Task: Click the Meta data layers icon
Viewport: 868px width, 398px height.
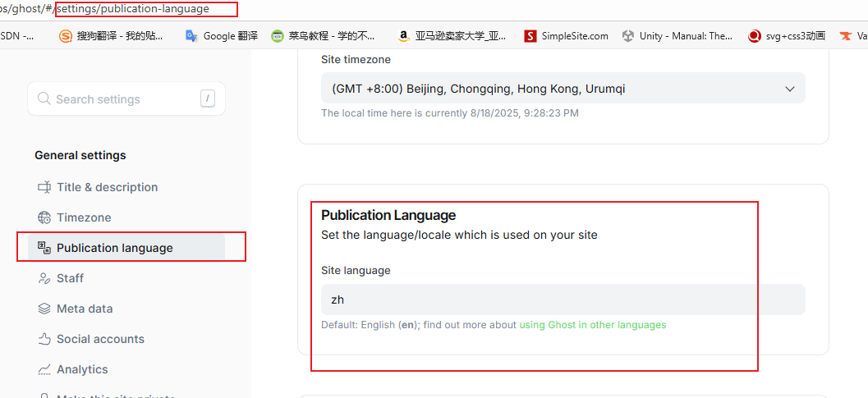Action: click(44, 309)
